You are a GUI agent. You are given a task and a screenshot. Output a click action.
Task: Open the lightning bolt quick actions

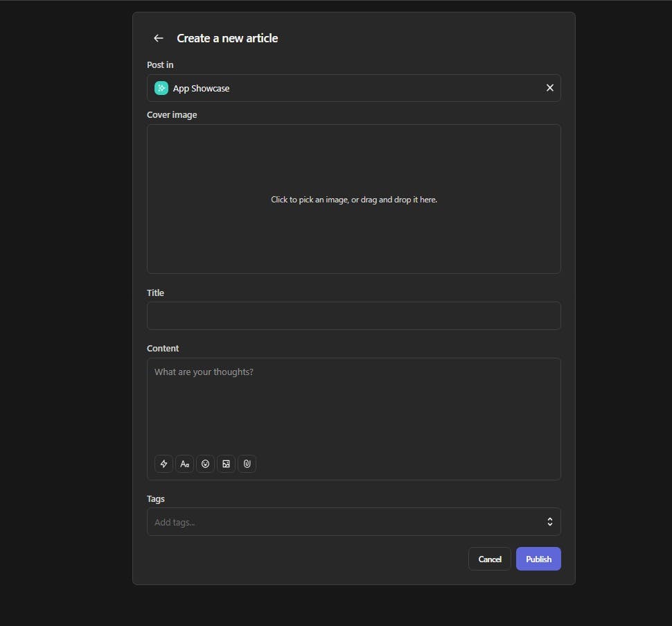click(163, 464)
